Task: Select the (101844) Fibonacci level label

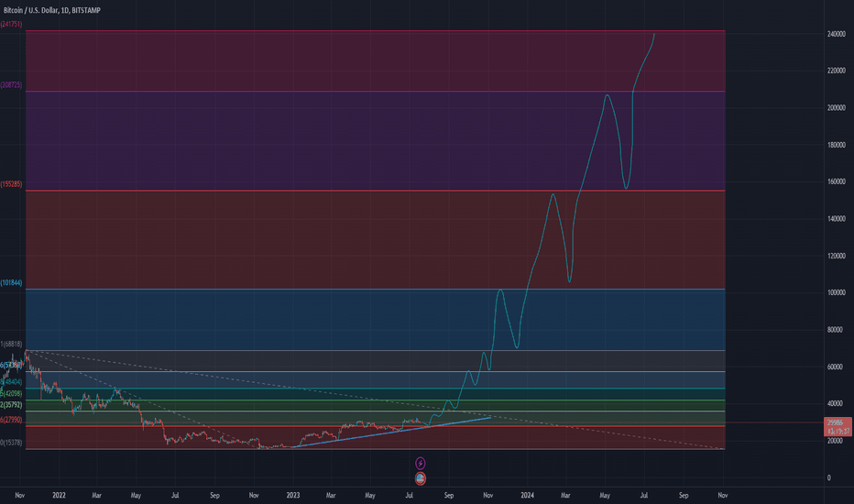Action: 11,282
